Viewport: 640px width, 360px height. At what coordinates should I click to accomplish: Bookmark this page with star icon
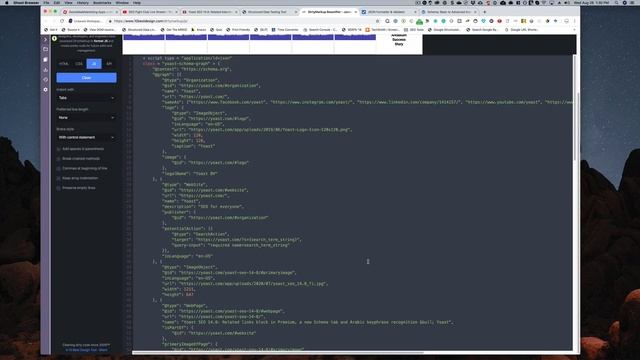tap(378, 21)
